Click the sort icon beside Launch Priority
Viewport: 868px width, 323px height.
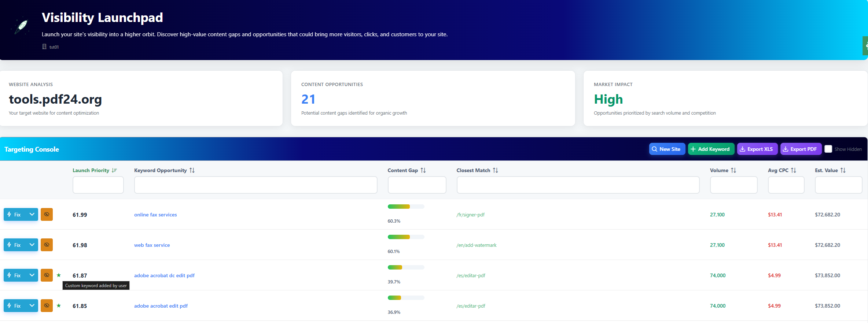coord(114,170)
